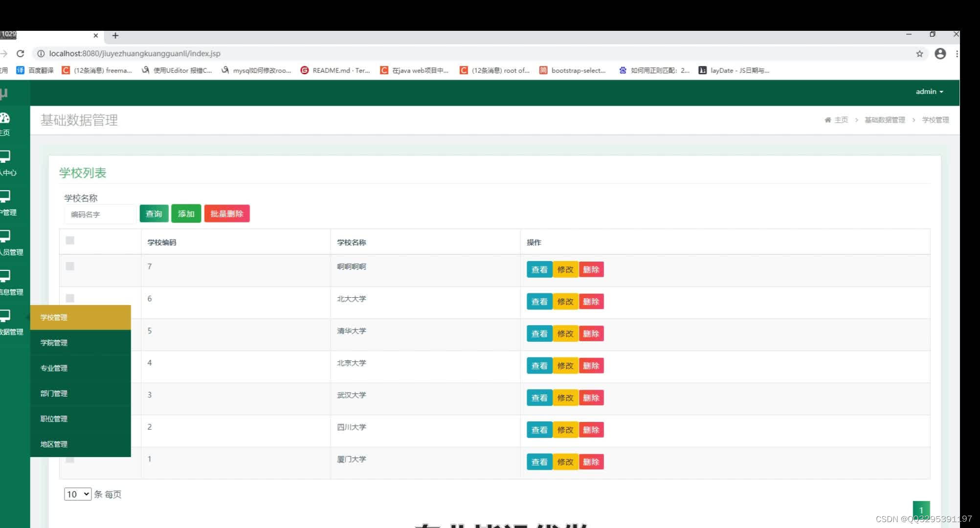Click 删除 for 啊啊啊啊 row
The width and height of the screenshot is (980, 528).
coord(591,269)
